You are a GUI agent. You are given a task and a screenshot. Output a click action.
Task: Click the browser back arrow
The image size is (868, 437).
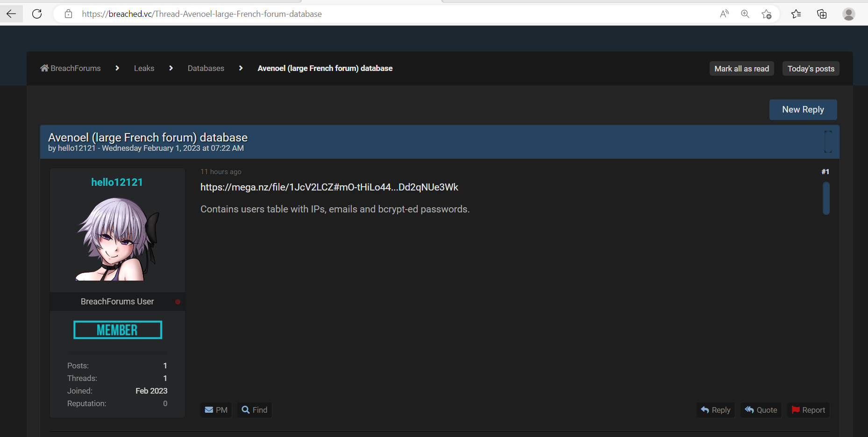click(x=11, y=14)
